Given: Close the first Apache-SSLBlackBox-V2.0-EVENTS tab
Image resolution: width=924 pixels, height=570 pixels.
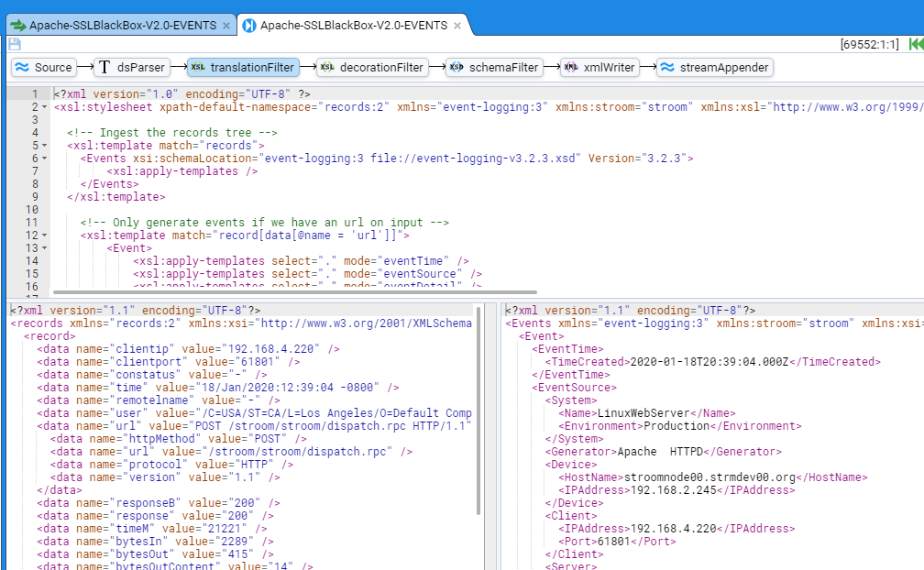Looking at the screenshot, I should 226,25.
